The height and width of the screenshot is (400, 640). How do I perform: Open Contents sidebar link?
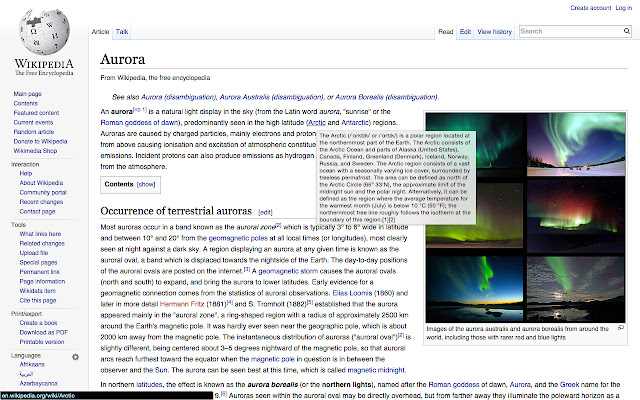pos(25,103)
